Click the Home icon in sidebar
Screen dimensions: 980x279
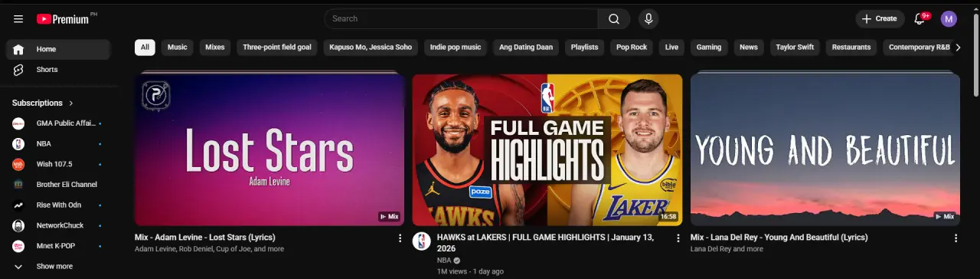click(x=18, y=49)
